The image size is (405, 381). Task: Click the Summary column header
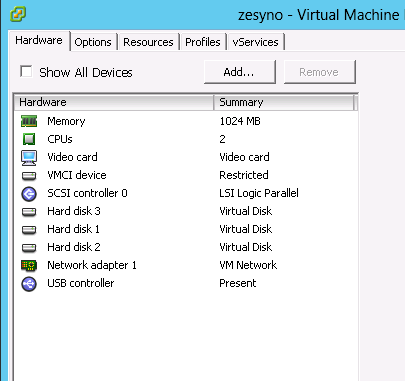tap(283, 102)
